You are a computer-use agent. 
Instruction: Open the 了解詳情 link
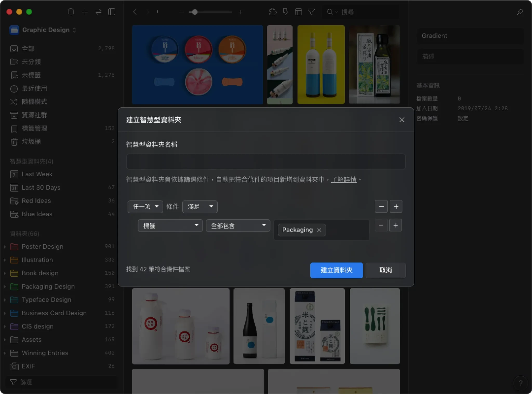click(x=343, y=179)
